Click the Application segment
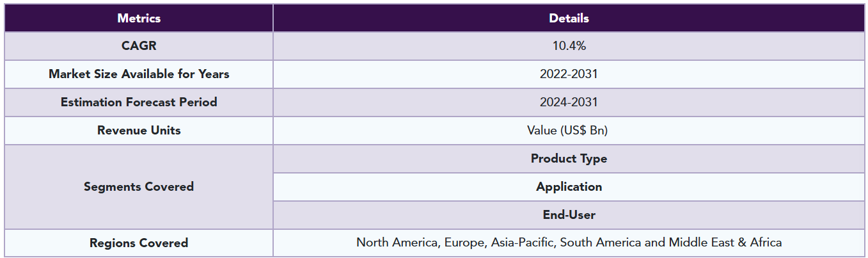Viewport: 868px width, 258px height. click(569, 187)
